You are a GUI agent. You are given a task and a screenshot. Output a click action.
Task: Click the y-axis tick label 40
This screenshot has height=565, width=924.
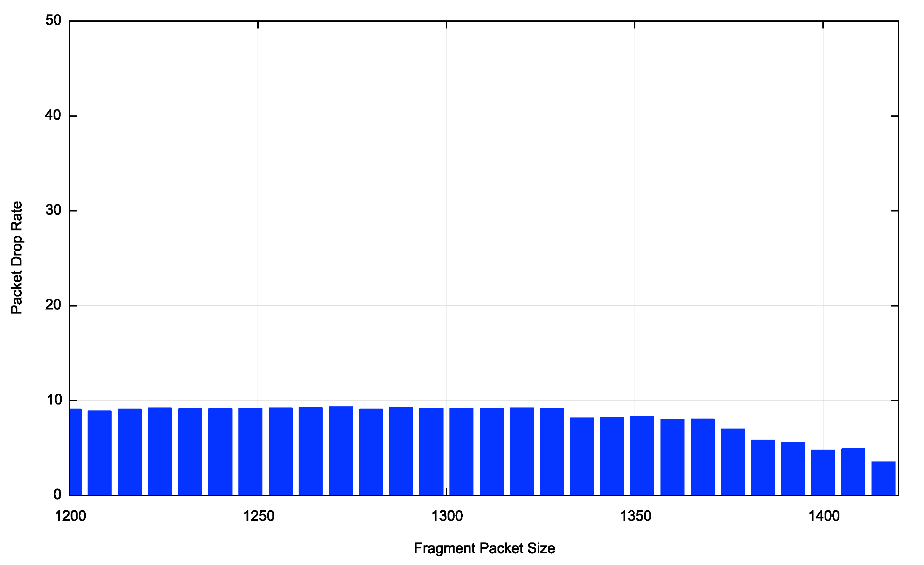point(53,115)
